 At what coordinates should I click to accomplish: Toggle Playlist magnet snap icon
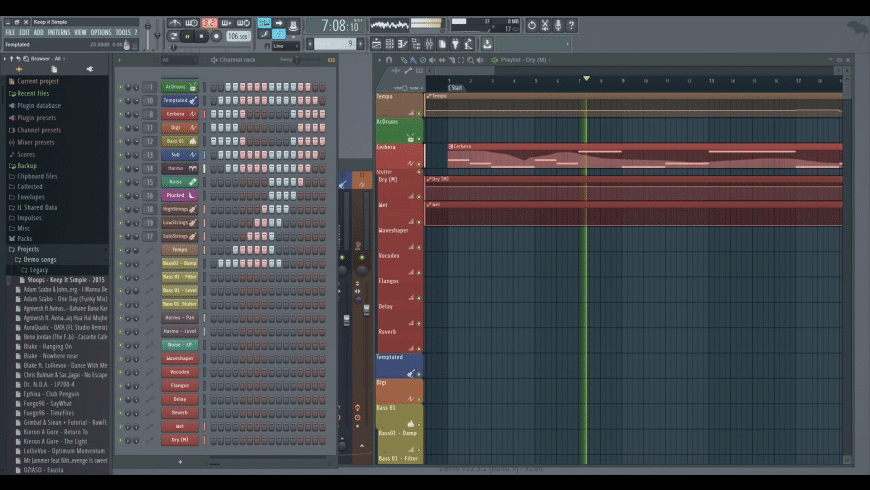point(389,60)
